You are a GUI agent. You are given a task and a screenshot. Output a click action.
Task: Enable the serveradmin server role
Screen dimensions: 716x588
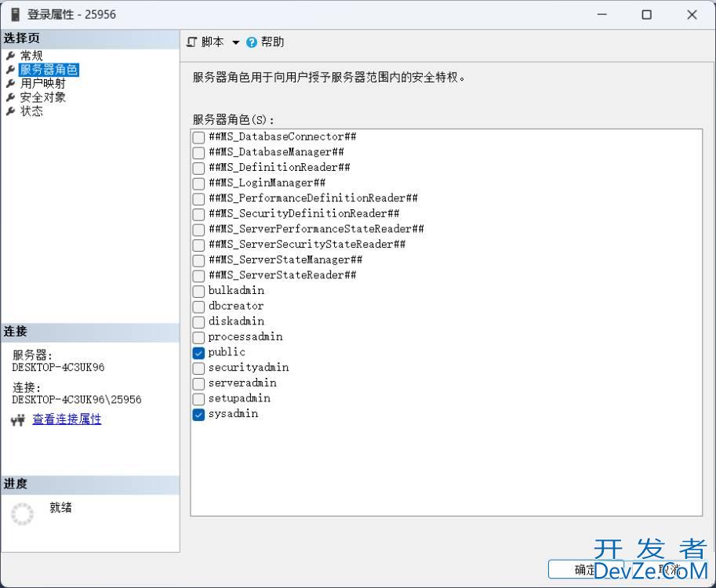tap(198, 383)
